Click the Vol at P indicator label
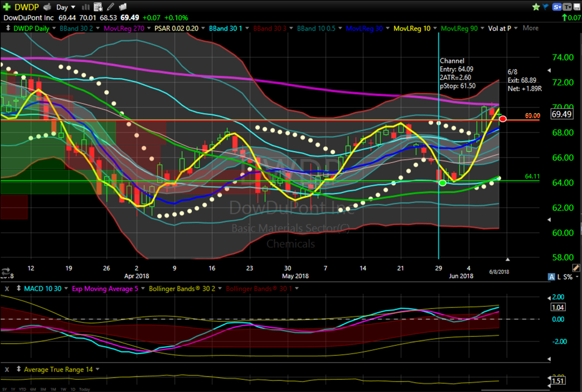Image resolution: width=582 pixels, height=392 pixels. coord(499,28)
